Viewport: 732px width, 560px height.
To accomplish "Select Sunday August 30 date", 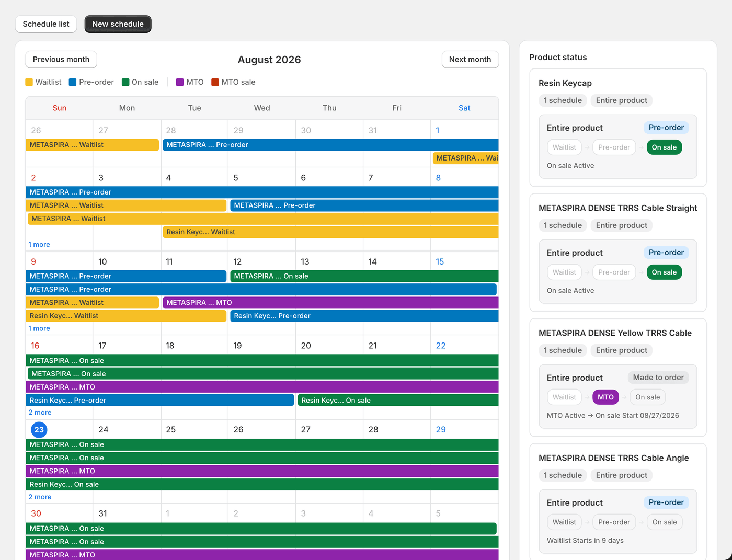I will [x=36, y=513].
